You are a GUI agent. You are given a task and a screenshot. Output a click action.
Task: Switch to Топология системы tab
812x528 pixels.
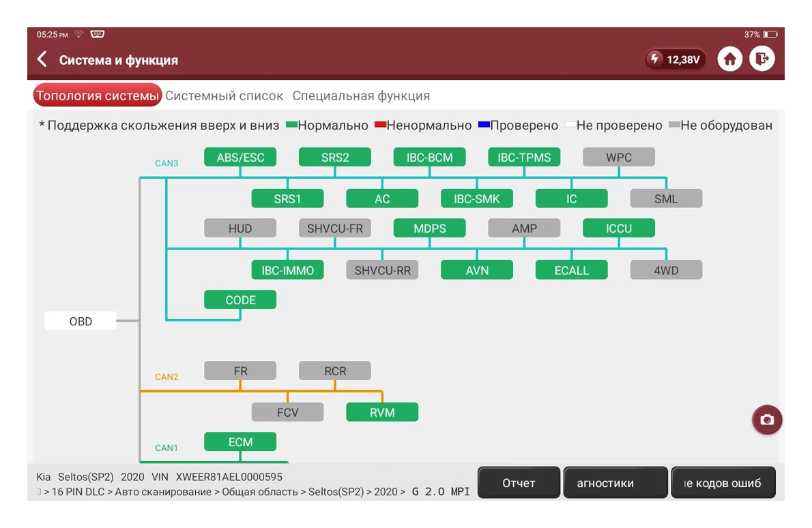pos(98,96)
